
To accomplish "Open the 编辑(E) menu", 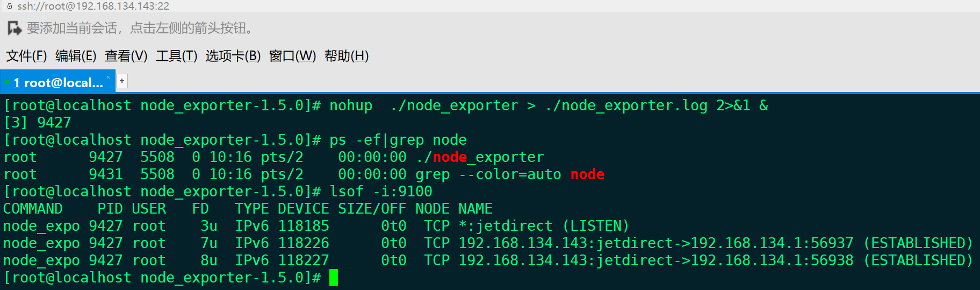I will (x=76, y=56).
